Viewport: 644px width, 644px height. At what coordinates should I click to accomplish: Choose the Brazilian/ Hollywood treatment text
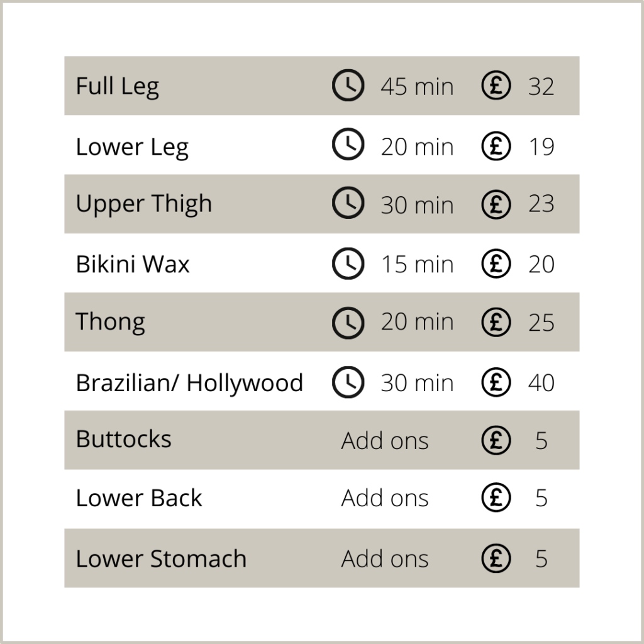[x=189, y=383]
